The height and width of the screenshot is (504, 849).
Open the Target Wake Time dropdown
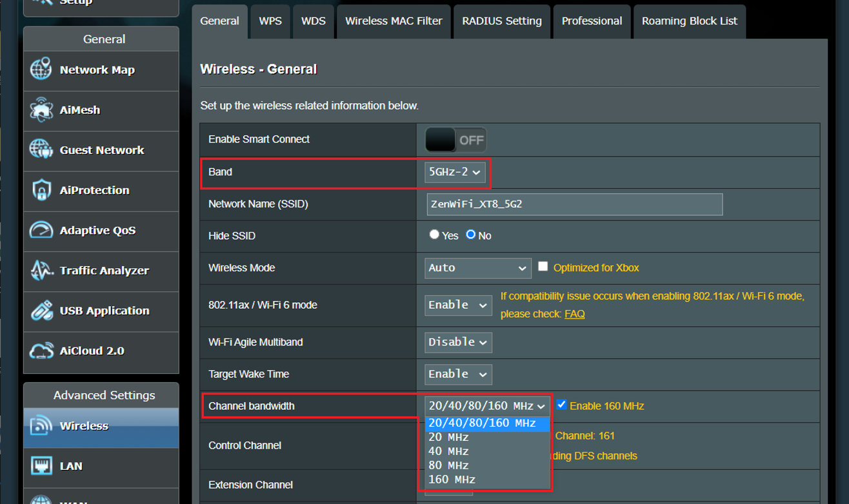[x=459, y=374]
